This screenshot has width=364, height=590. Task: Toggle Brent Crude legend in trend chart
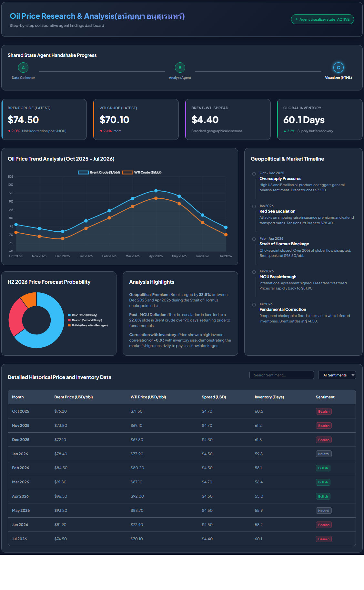pos(99,173)
